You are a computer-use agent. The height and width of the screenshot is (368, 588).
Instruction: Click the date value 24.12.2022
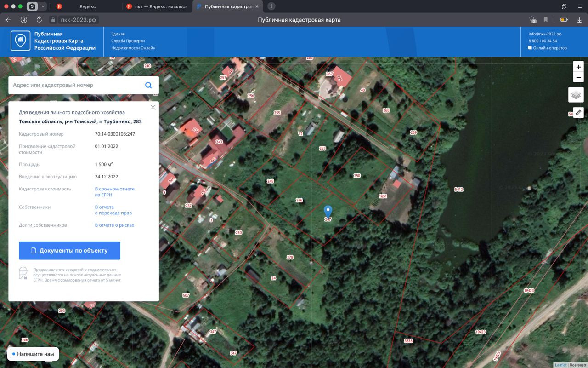(107, 177)
